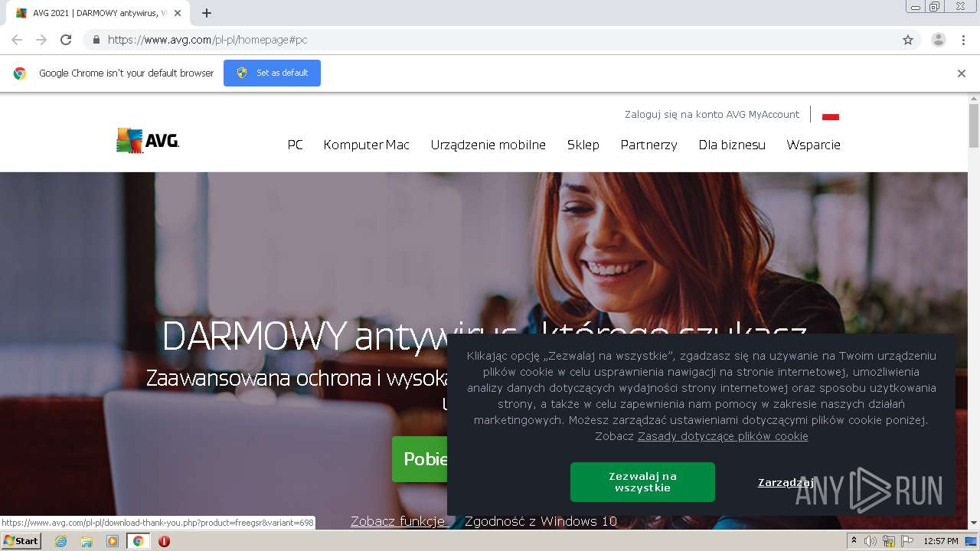
Task: Dismiss the default browser notification bar
Action: tap(962, 73)
